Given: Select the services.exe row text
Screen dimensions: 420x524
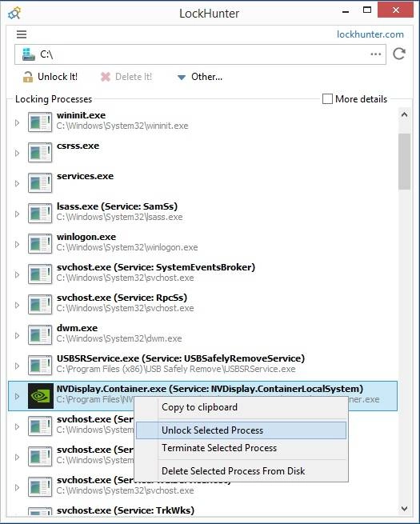Looking at the screenshot, I should click(86, 176).
